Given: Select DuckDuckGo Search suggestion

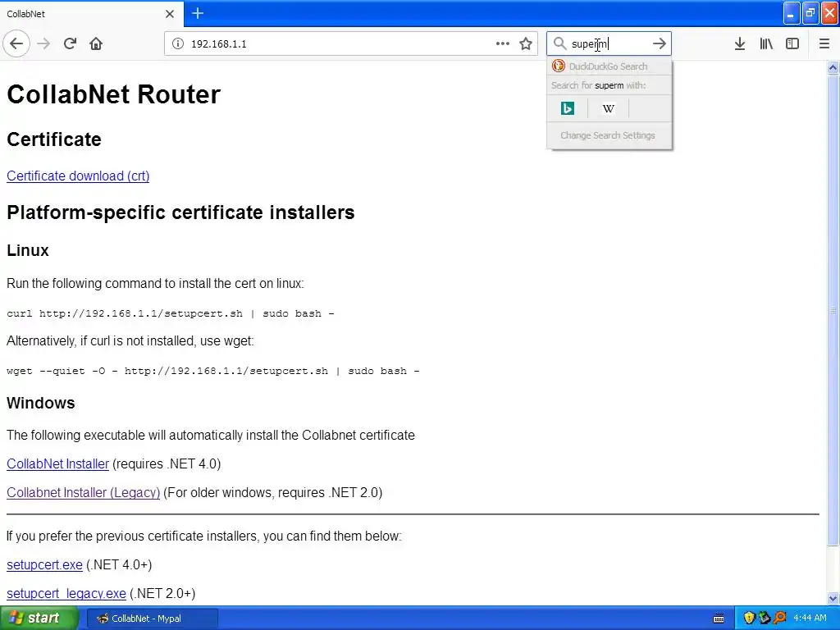Looking at the screenshot, I should point(609,66).
